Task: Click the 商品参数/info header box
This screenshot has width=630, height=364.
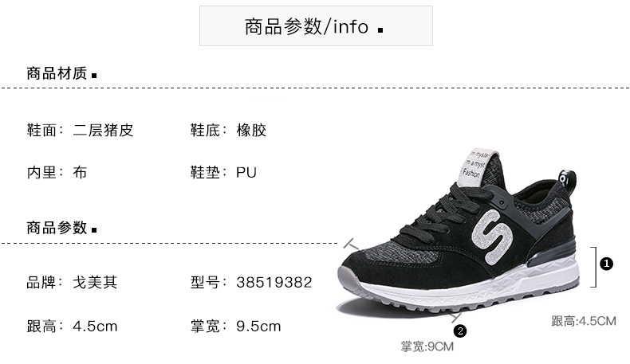Action: click(x=316, y=25)
